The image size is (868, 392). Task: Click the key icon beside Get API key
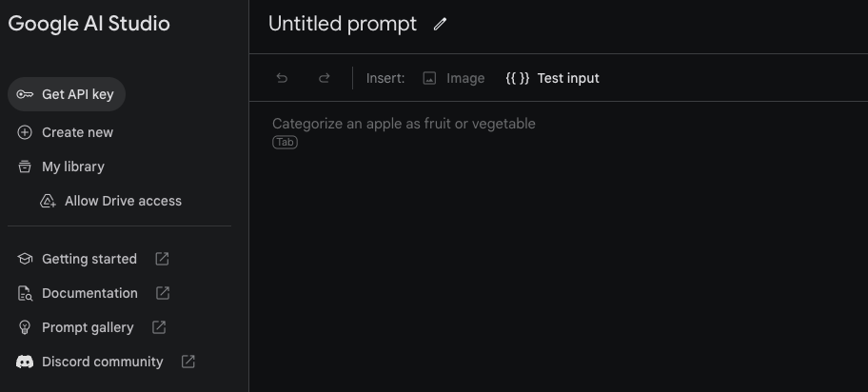tap(25, 94)
